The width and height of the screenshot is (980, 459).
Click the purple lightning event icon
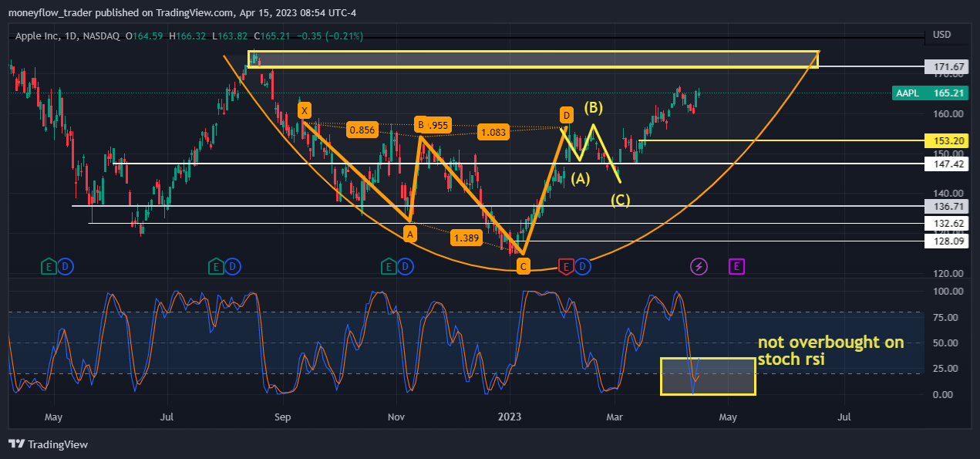pyautogui.click(x=699, y=267)
